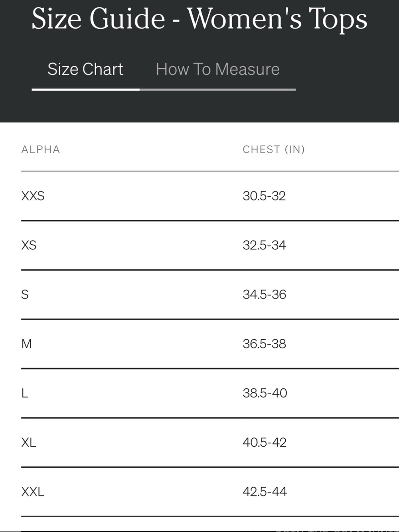399x532 pixels.
Task: Click the 38.5-40 chest measurement
Action: [265, 393]
